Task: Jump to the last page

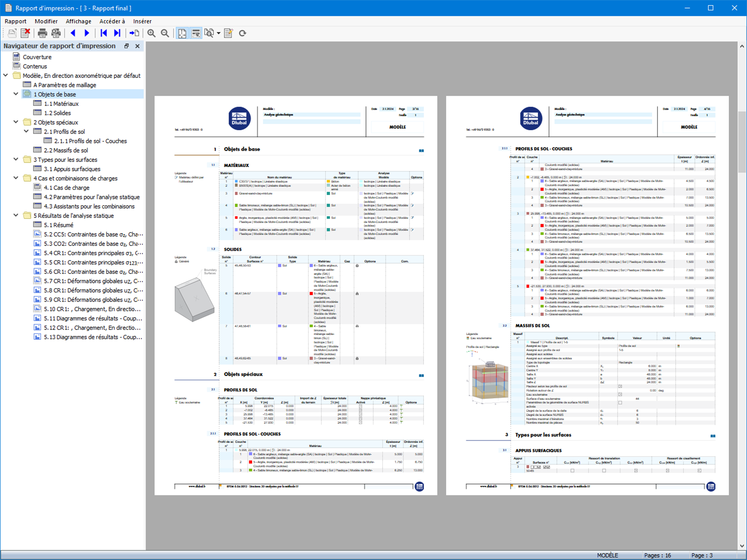Action: tap(117, 33)
